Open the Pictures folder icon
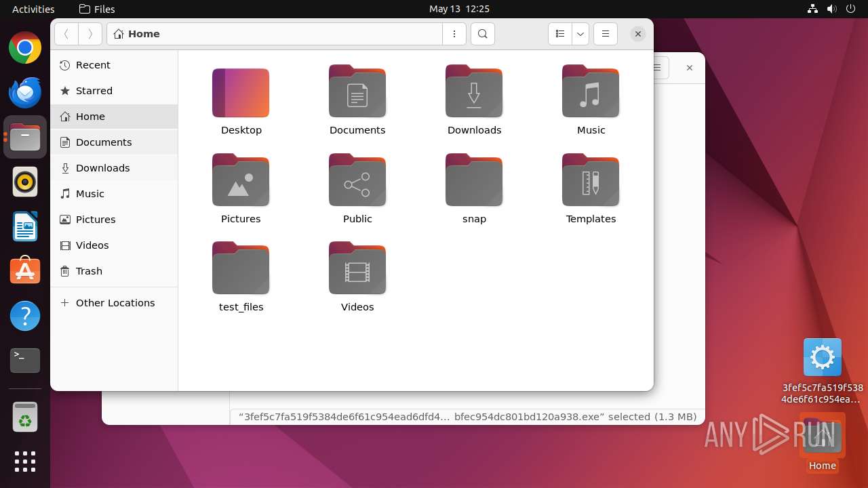Viewport: 868px width, 488px height. [x=241, y=180]
